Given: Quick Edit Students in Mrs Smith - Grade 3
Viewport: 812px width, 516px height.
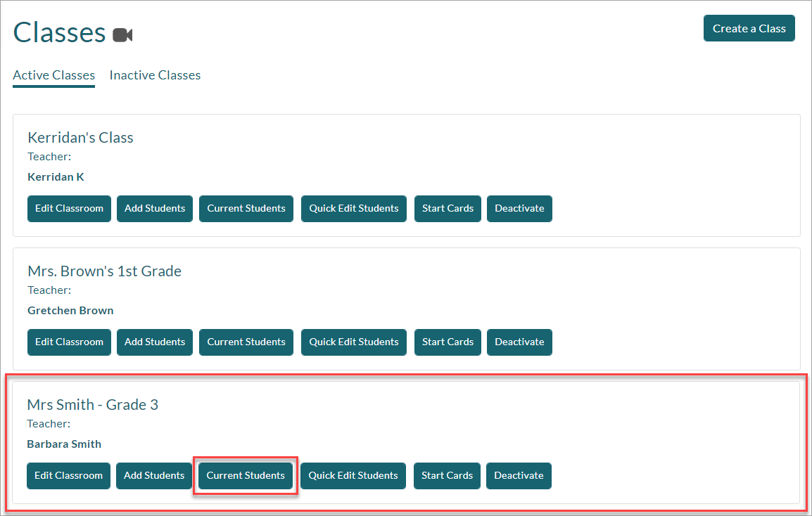Looking at the screenshot, I should click(x=353, y=476).
